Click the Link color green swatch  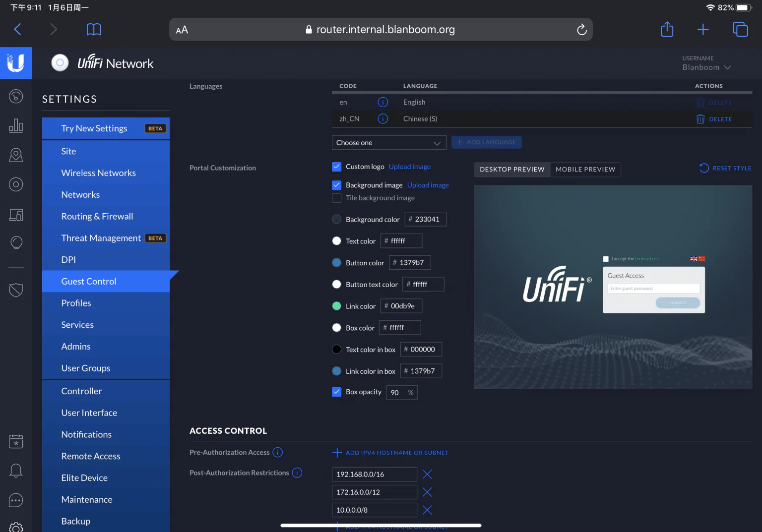[337, 306]
